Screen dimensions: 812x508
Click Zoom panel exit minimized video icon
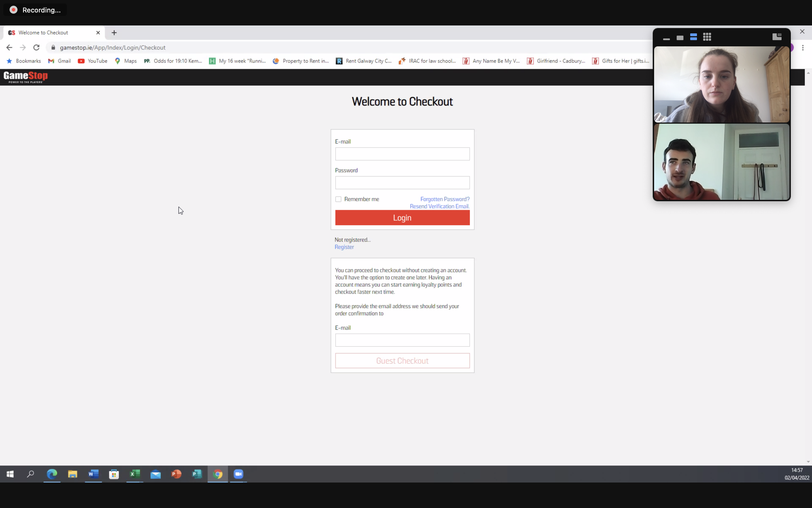777,37
